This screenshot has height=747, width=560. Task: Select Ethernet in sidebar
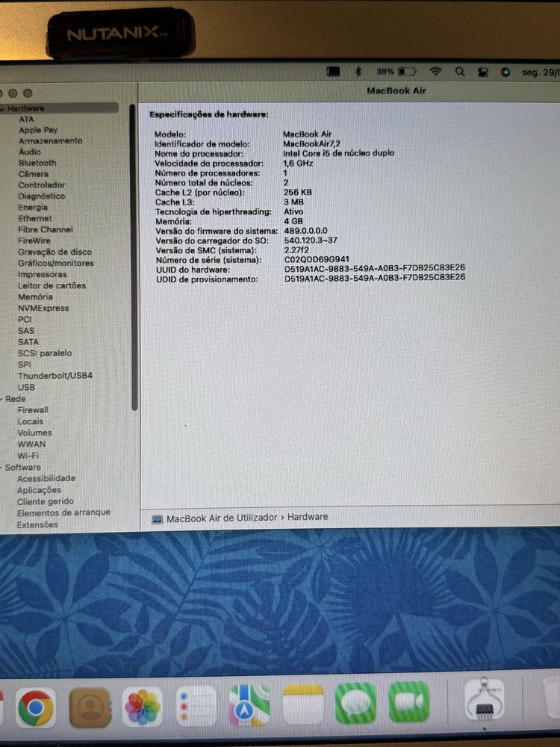tap(35, 219)
